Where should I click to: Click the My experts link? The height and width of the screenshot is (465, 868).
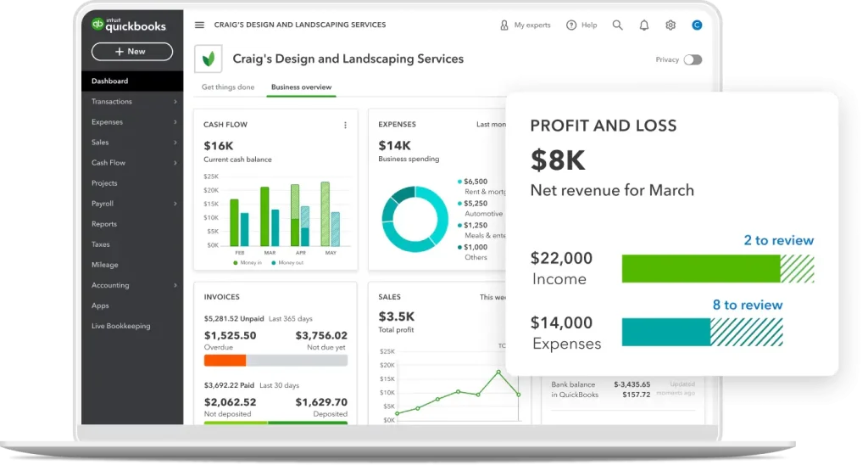click(532, 25)
